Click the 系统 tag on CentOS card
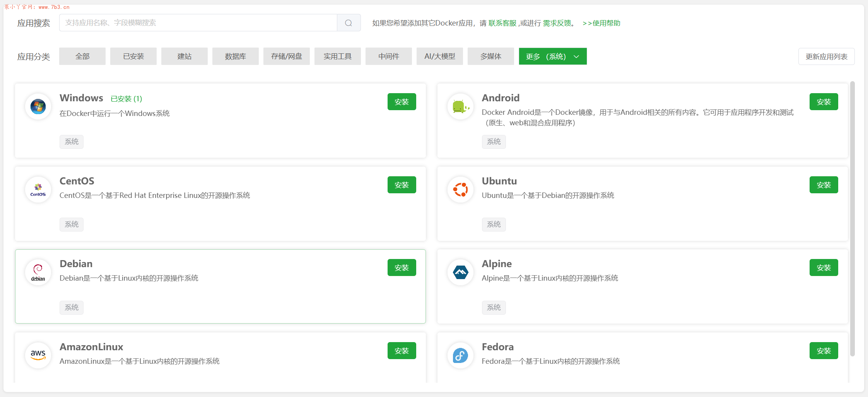This screenshot has width=868, height=397. [72, 224]
